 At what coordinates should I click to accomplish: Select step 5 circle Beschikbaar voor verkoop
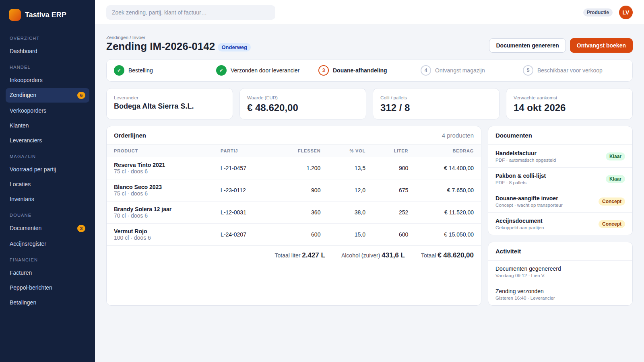coord(528,70)
